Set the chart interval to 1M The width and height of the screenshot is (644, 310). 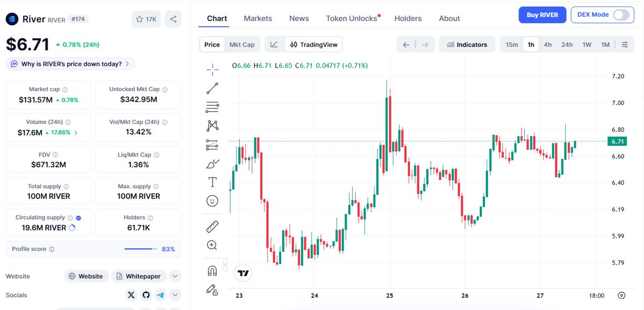point(605,45)
